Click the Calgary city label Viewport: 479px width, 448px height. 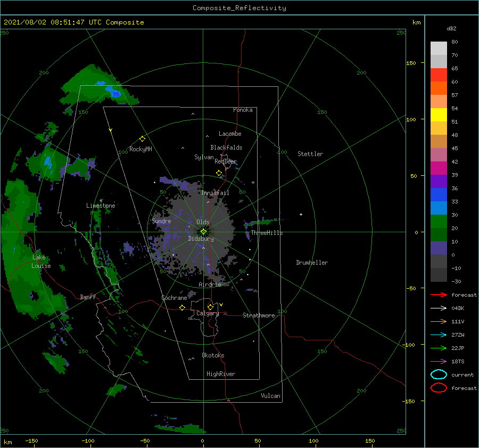pos(208,313)
